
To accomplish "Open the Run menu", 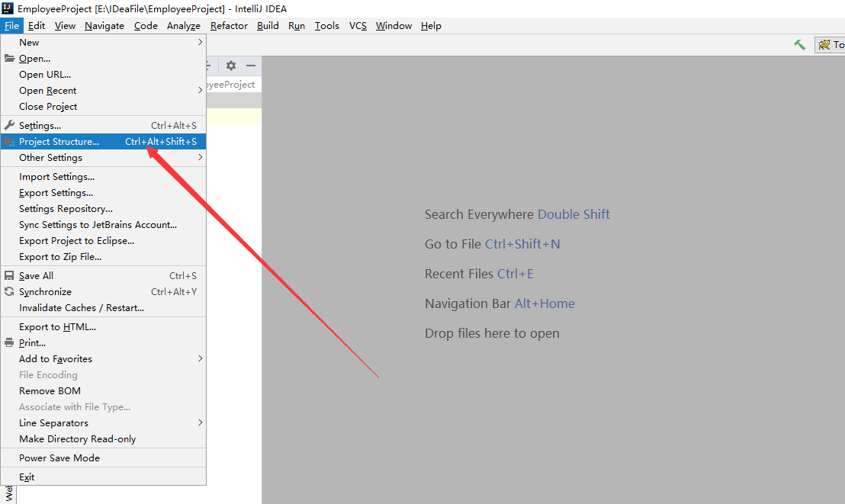I will tap(297, 25).
